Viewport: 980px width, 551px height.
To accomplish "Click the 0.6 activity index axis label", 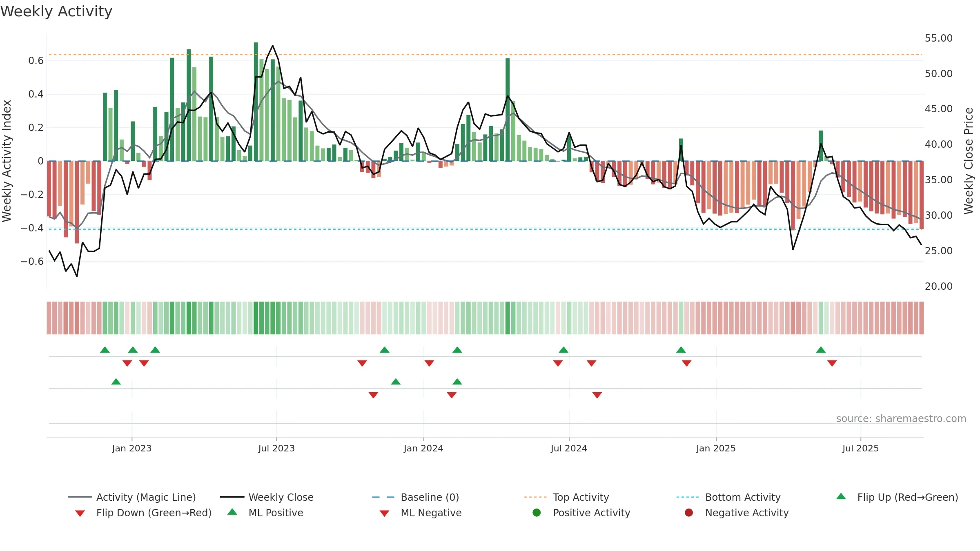I will 36,61.
